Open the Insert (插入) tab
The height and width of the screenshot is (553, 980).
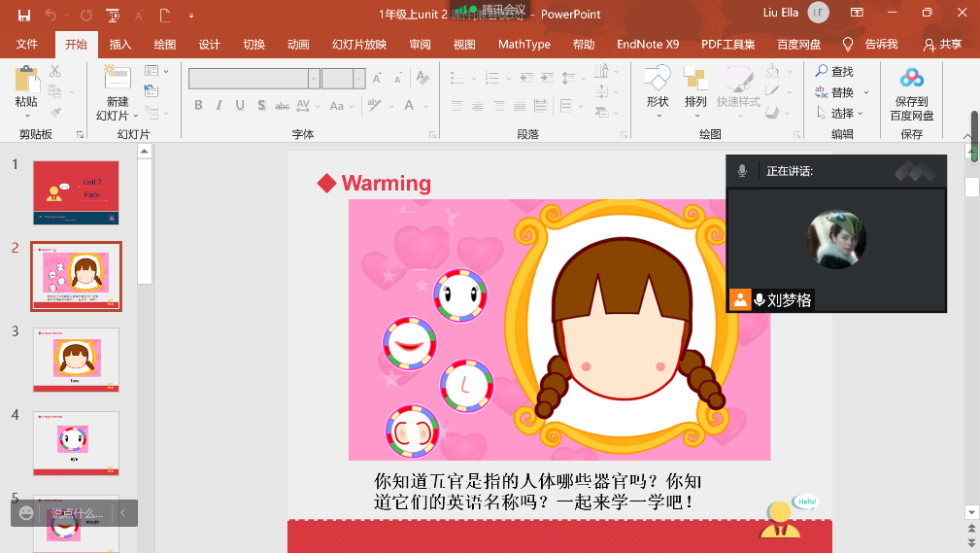click(120, 45)
